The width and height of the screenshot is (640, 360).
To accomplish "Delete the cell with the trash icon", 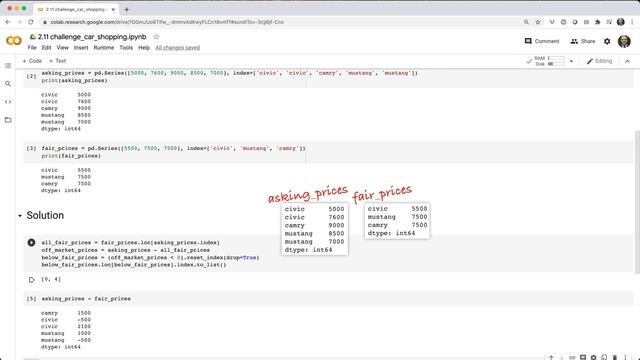I will 615,358.
